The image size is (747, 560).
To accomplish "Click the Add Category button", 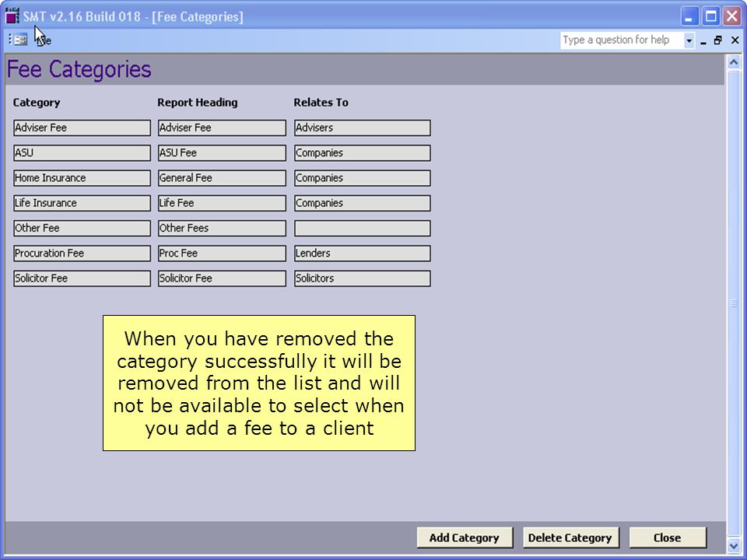I will click(465, 537).
